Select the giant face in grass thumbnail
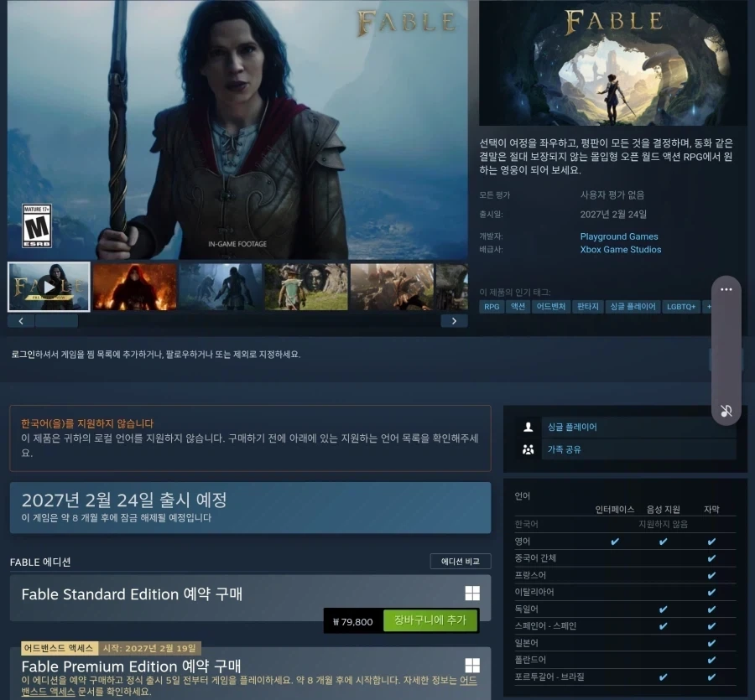755x700 pixels. point(306,287)
